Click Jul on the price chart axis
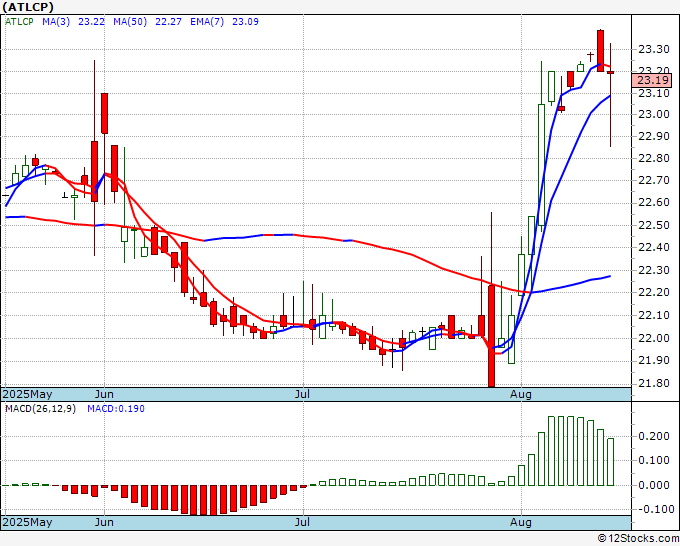Screen dimensions: 680x546 tap(302, 394)
